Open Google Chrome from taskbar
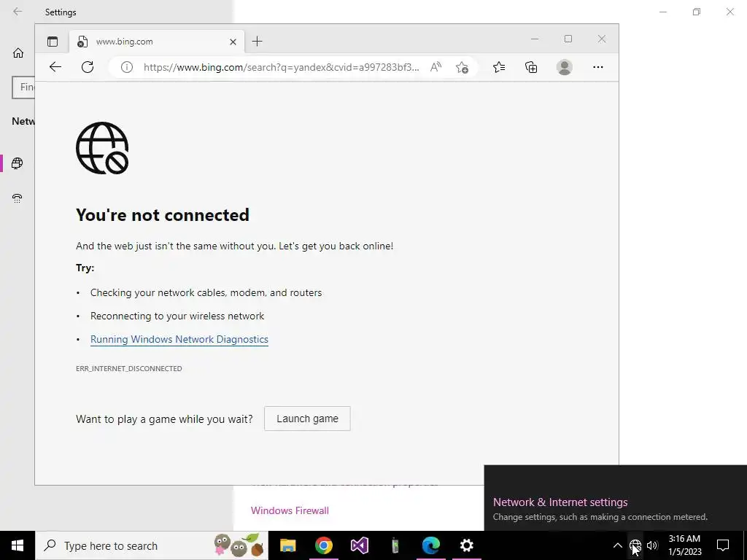Screen dimensions: 747x560 pyautogui.click(x=323, y=545)
